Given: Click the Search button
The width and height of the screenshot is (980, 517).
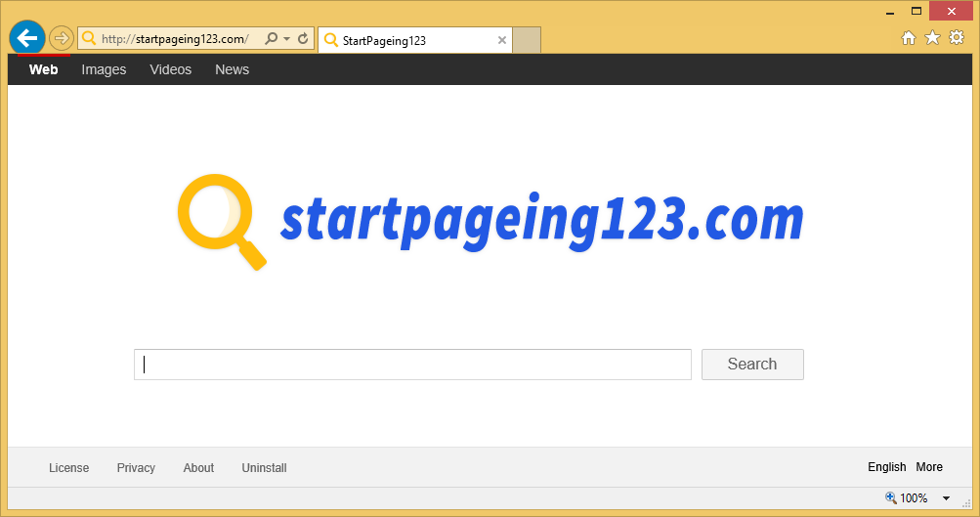Looking at the screenshot, I should click(752, 365).
